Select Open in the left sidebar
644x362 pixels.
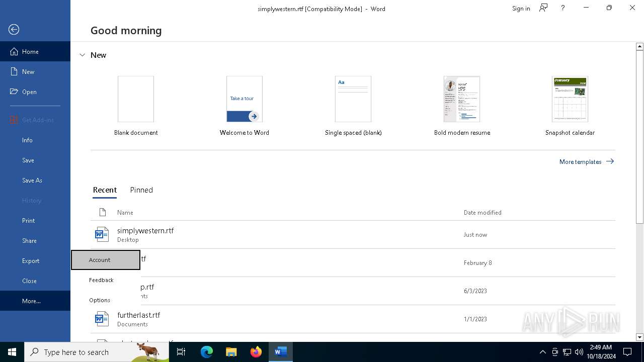35,92
